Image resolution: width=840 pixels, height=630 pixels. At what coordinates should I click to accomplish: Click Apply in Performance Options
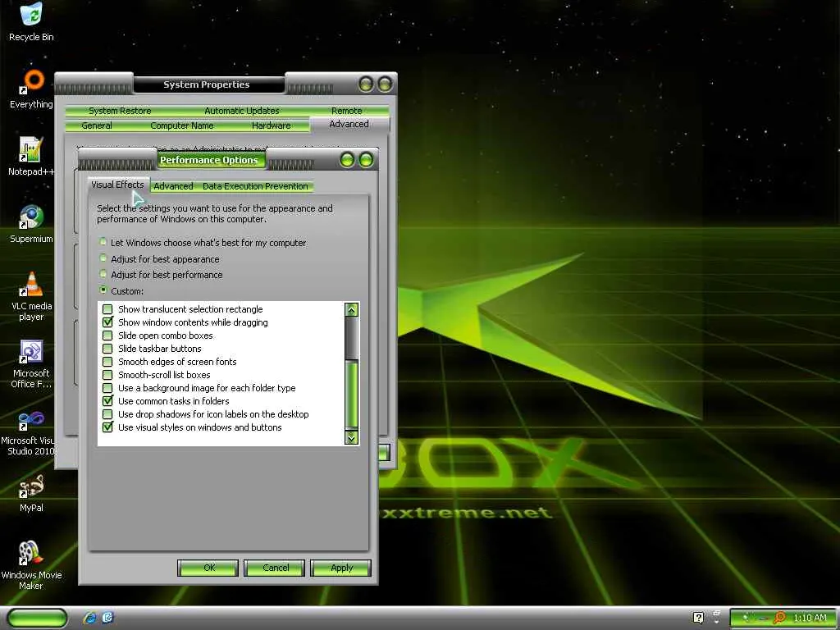click(340, 568)
